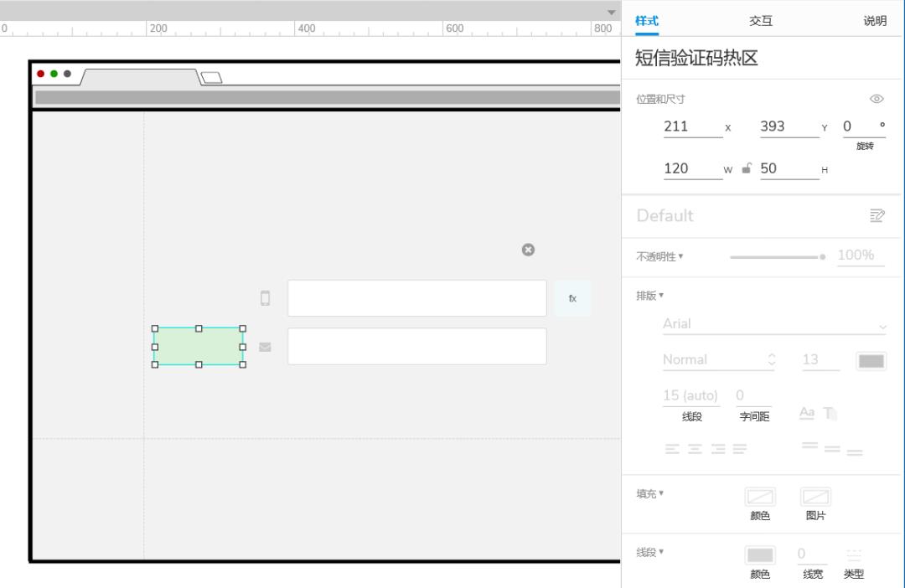Align text to top vertically
The height and width of the screenshot is (588, 905).
point(809,445)
